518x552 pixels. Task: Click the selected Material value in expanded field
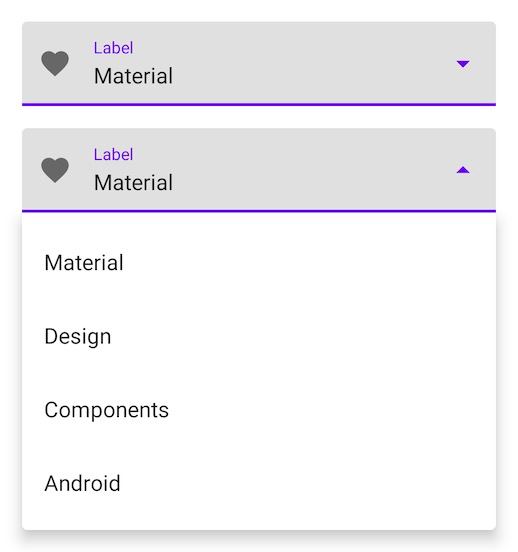click(133, 183)
